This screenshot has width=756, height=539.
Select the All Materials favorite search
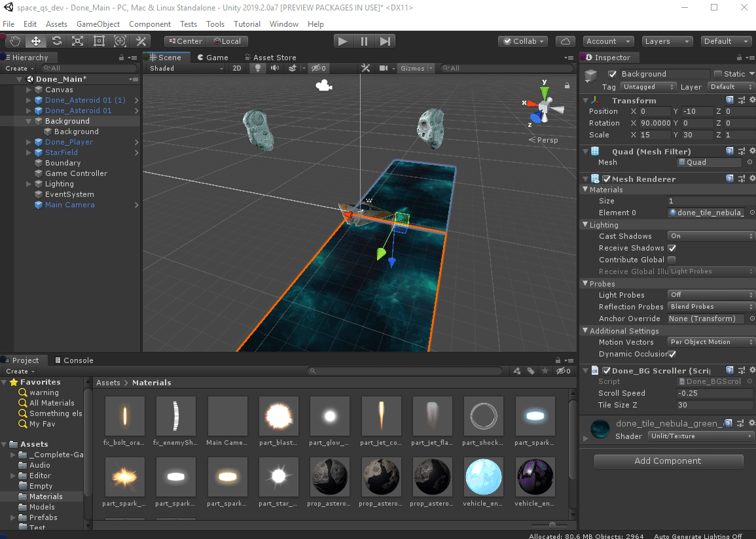(x=52, y=403)
